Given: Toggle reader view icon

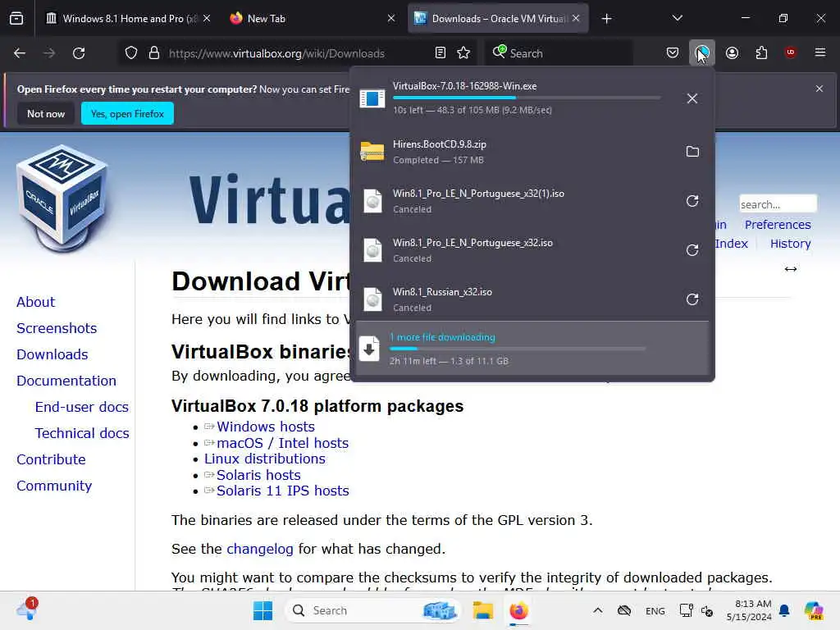Looking at the screenshot, I should [441, 53].
